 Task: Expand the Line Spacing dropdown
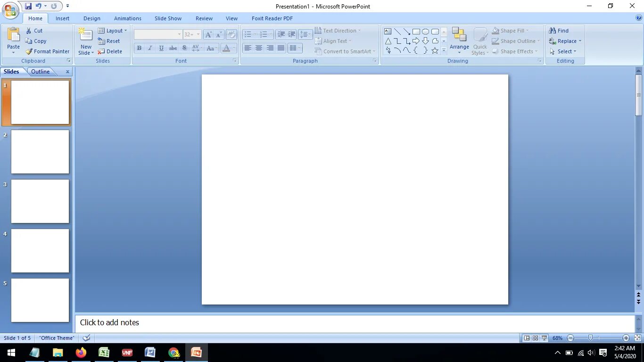pos(305,34)
